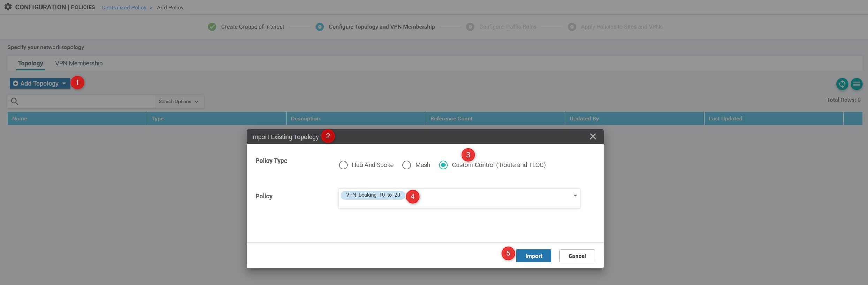This screenshot has height=285, width=868.
Task: Select Hub And Spoke policy type
Action: (x=343, y=165)
